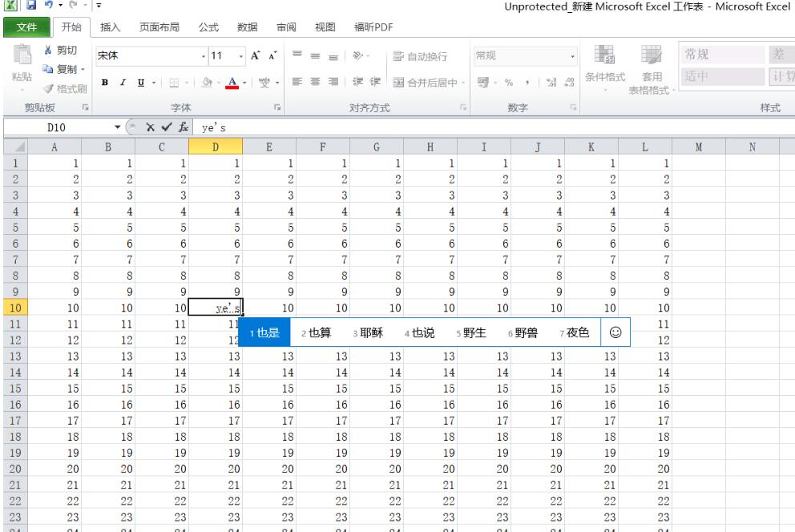Toggle Underline formatting
Image resolution: width=795 pixels, height=532 pixels.
pos(141,83)
